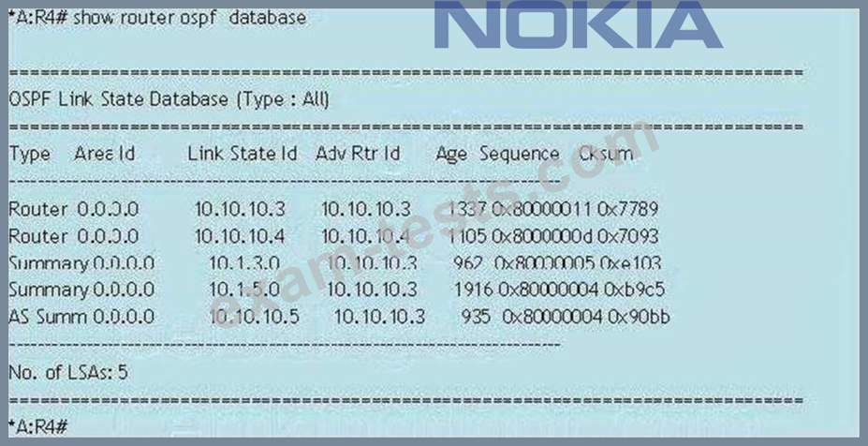Select the OSPF Link State Database heading
Viewport: 868px width, 446px height.
click(169, 99)
